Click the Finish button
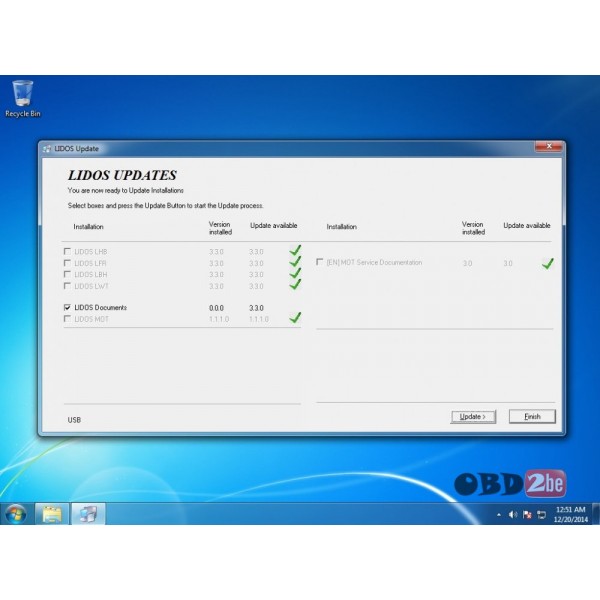The height and width of the screenshot is (600, 600). 532,416
